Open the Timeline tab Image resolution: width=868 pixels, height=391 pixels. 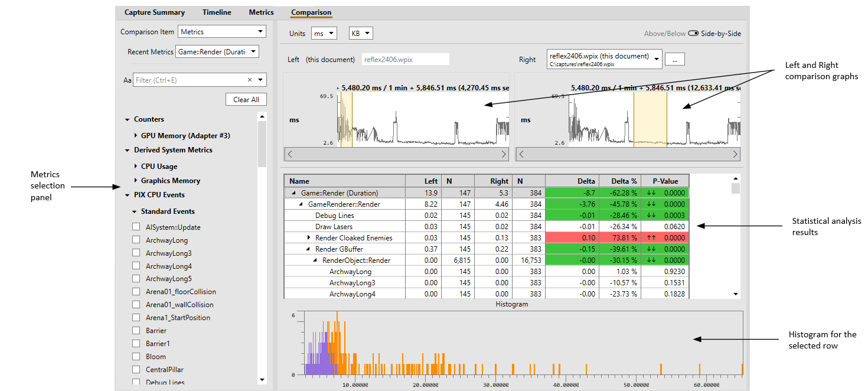pyautogui.click(x=217, y=12)
